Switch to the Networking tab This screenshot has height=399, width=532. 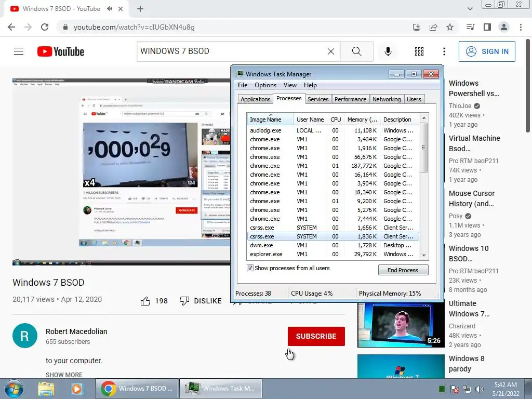(x=387, y=99)
